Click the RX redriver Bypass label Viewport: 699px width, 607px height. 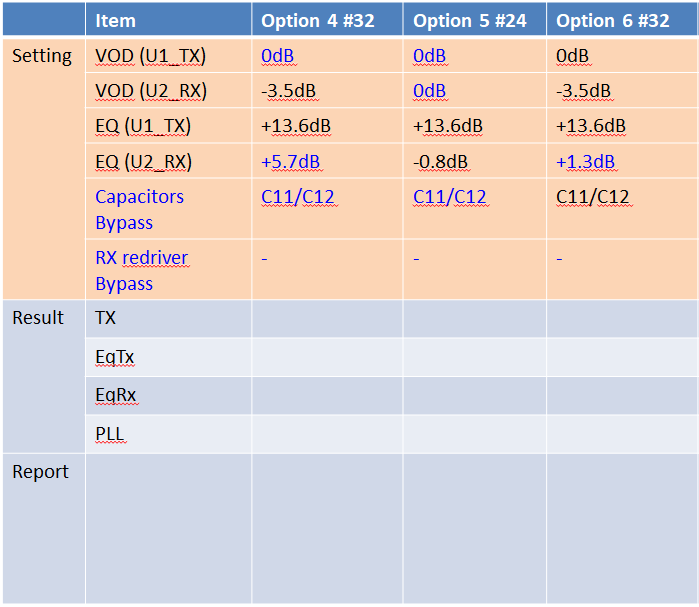pyautogui.click(x=141, y=270)
